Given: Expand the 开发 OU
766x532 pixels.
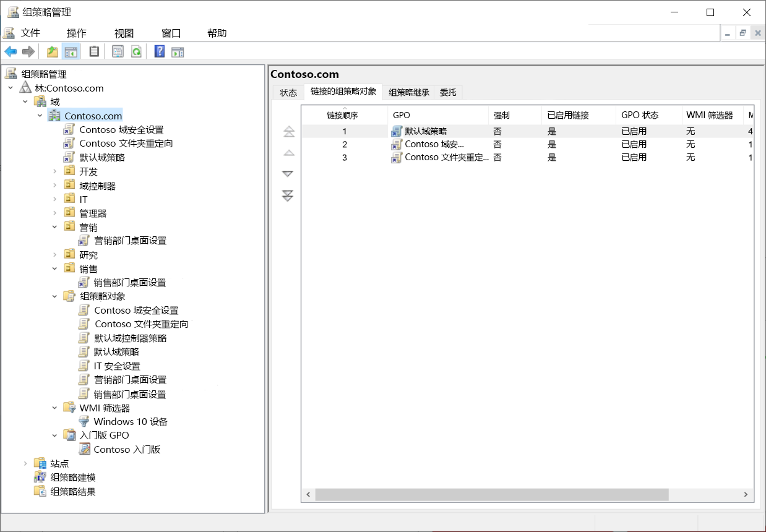Looking at the screenshot, I should 55,171.
